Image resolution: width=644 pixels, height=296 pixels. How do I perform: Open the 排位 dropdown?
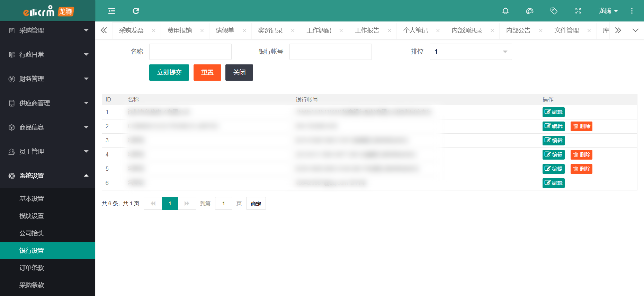[x=471, y=52]
